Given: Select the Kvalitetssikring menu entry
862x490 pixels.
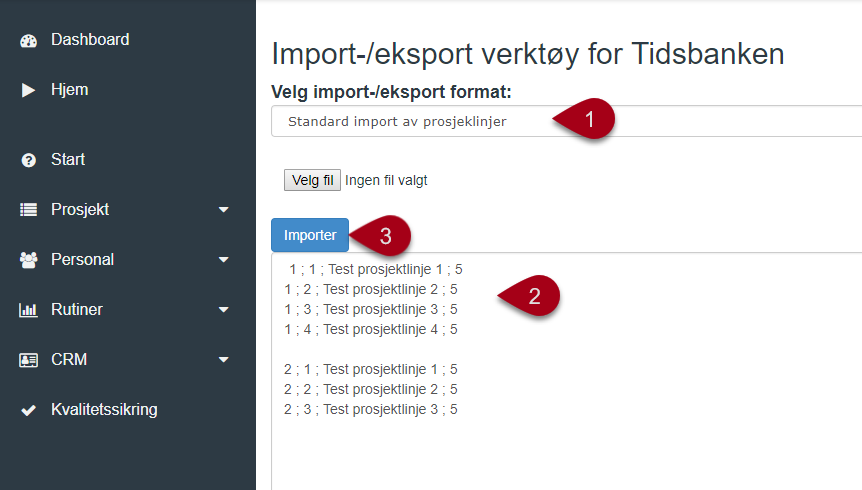Looking at the screenshot, I should tap(104, 410).
